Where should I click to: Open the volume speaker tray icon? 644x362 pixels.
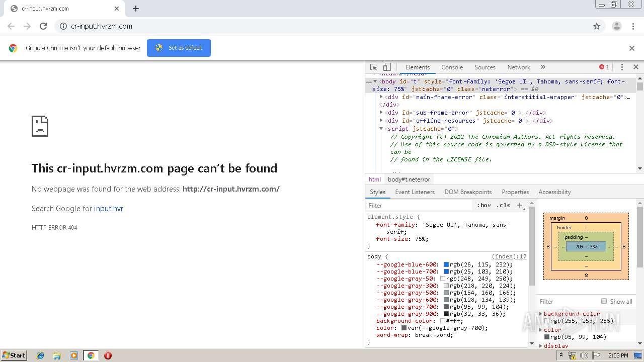[584, 355]
